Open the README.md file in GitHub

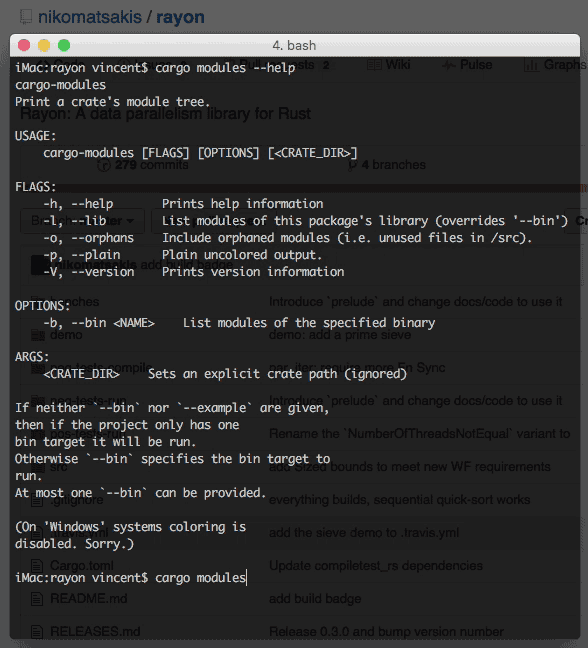88,598
